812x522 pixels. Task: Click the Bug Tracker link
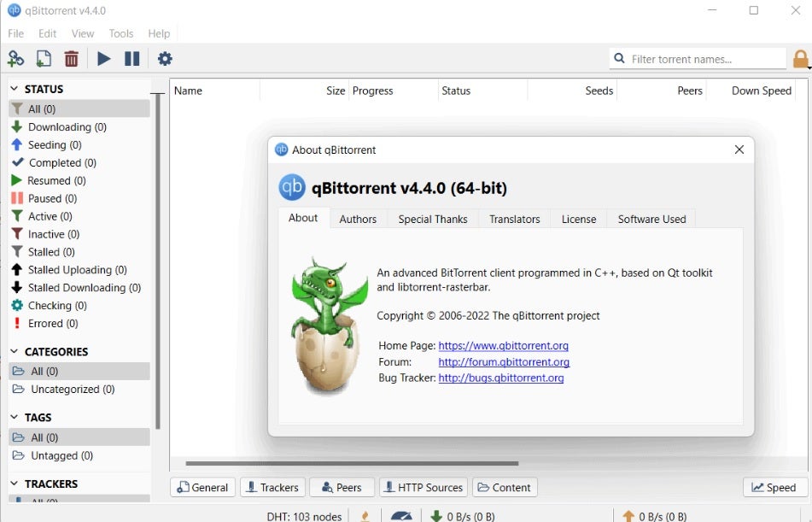point(500,378)
